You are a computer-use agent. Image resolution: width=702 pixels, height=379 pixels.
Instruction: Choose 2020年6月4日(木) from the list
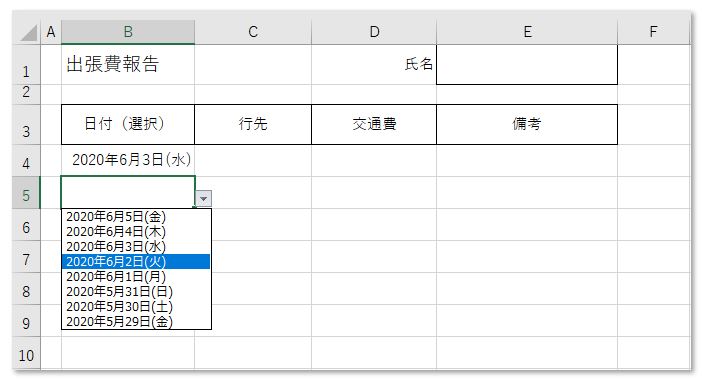pos(136,232)
